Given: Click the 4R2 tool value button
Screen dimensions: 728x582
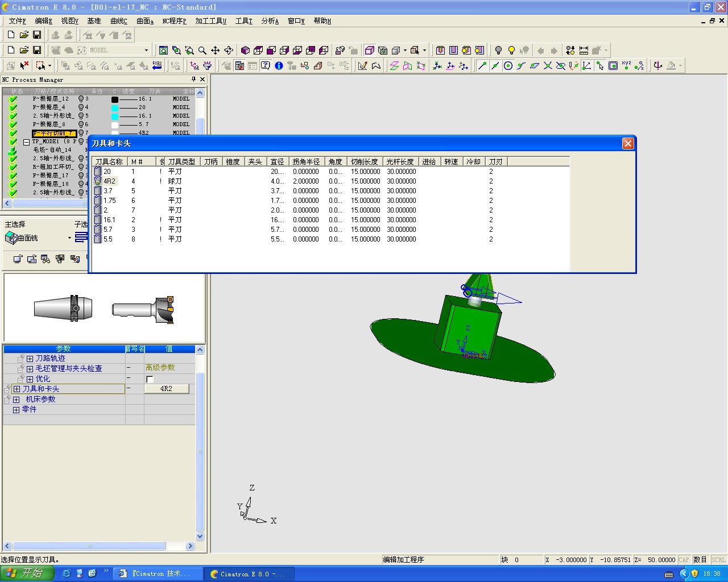Looking at the screenshot, I should pyautogui.click(x=166, y=389).
